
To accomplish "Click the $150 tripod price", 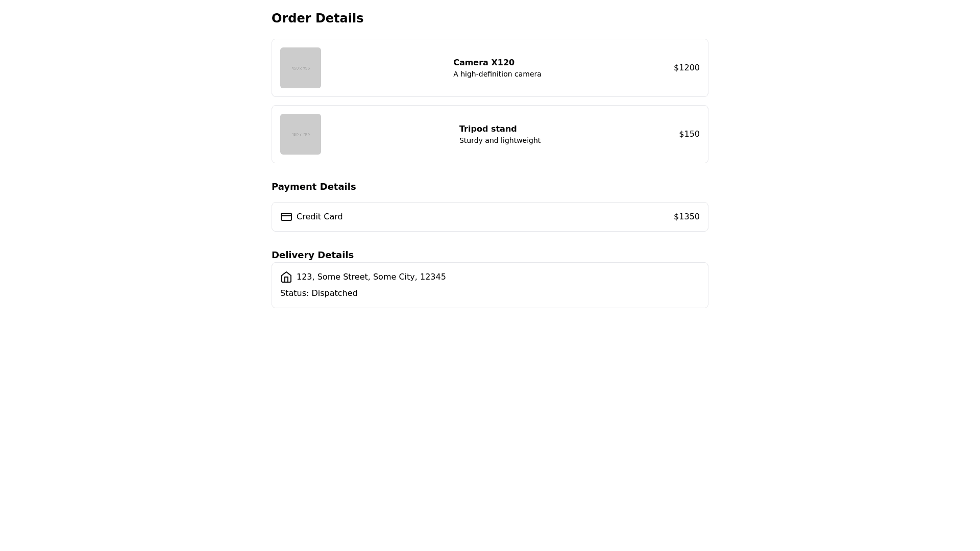I will point(689,134).
